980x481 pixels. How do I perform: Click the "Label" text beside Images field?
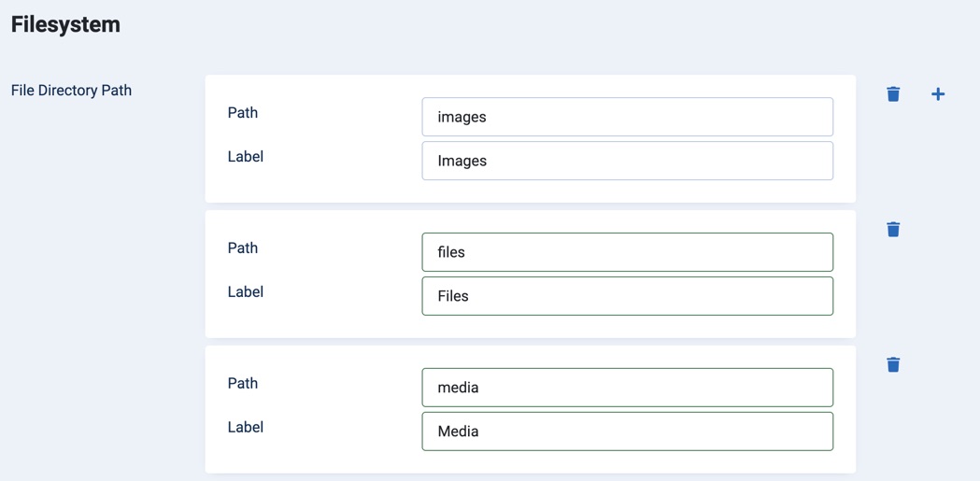tap(246, 157)
